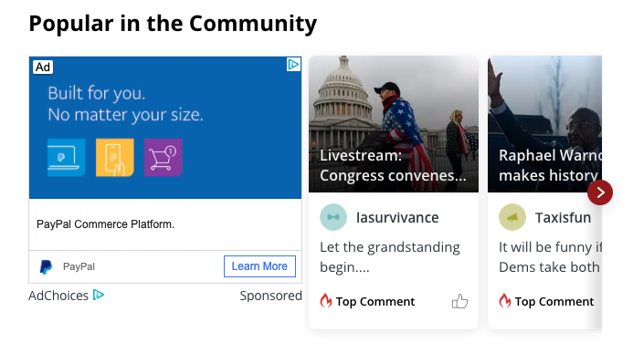Like lasurvivance's comment with thumbs up
Screen dimensions: 633x364
tap(459, 301)
